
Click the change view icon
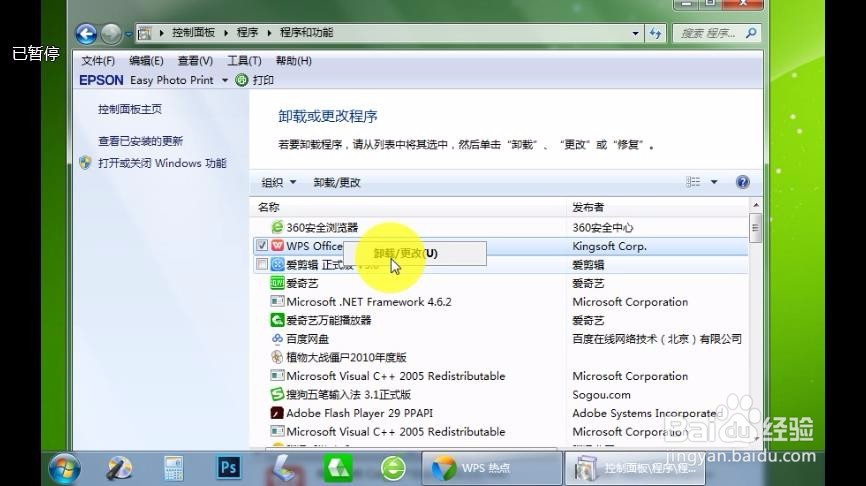point(693,182)
